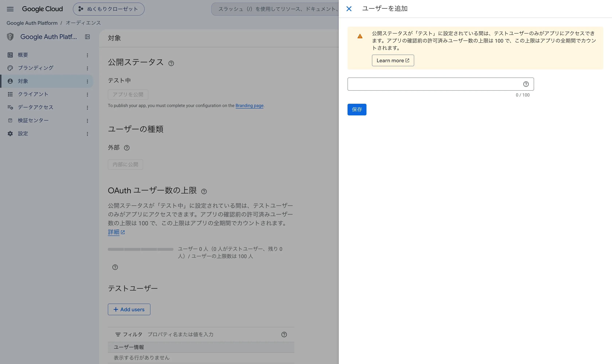Go to Google Auth Platform breadcrumb

[32, 23]
